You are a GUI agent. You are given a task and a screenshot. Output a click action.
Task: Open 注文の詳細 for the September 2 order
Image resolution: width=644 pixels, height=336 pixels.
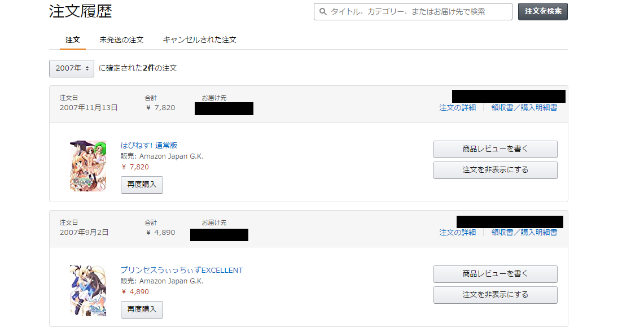pos(458,233)
